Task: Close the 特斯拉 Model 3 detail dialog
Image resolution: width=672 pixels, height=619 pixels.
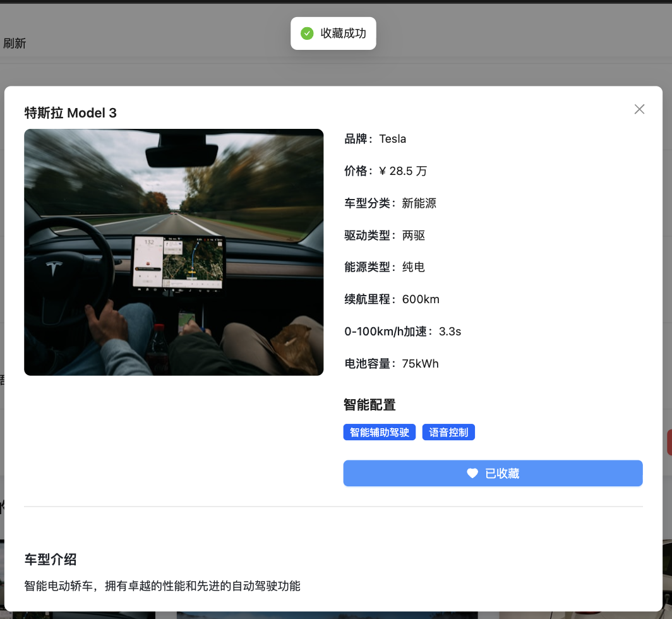Action: [639, 109]
